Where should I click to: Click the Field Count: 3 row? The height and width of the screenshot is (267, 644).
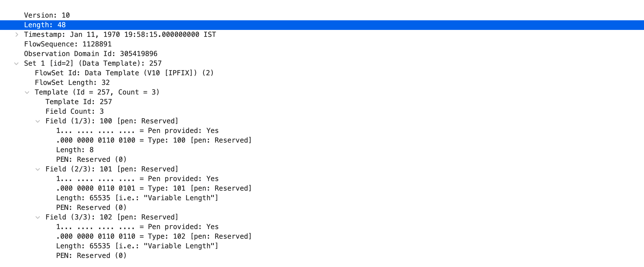(x=75, y=111)
